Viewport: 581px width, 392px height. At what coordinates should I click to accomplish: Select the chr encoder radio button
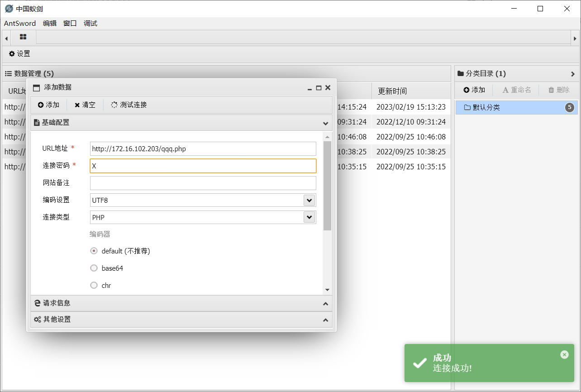(x=94, y=285)
